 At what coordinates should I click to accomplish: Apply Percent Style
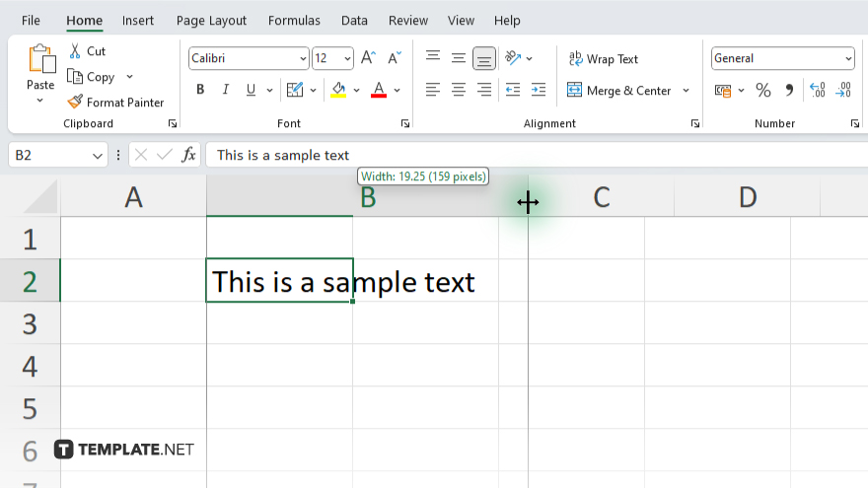[763, 90]
